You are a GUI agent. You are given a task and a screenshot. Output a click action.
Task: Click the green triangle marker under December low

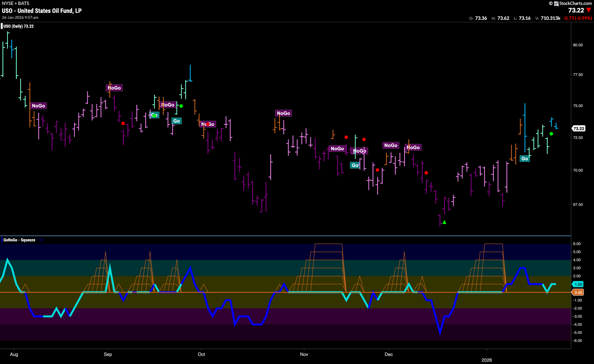pos(444,222)
